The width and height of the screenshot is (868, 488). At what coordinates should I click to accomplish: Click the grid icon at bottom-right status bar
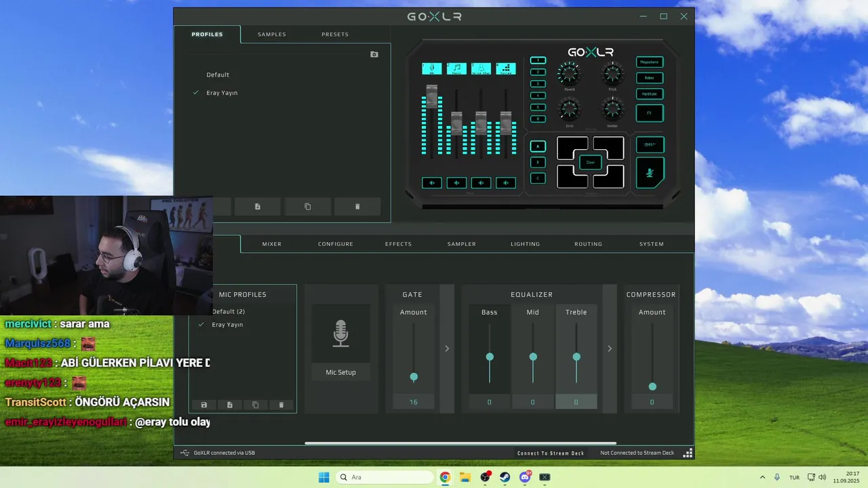click(688, 453)
